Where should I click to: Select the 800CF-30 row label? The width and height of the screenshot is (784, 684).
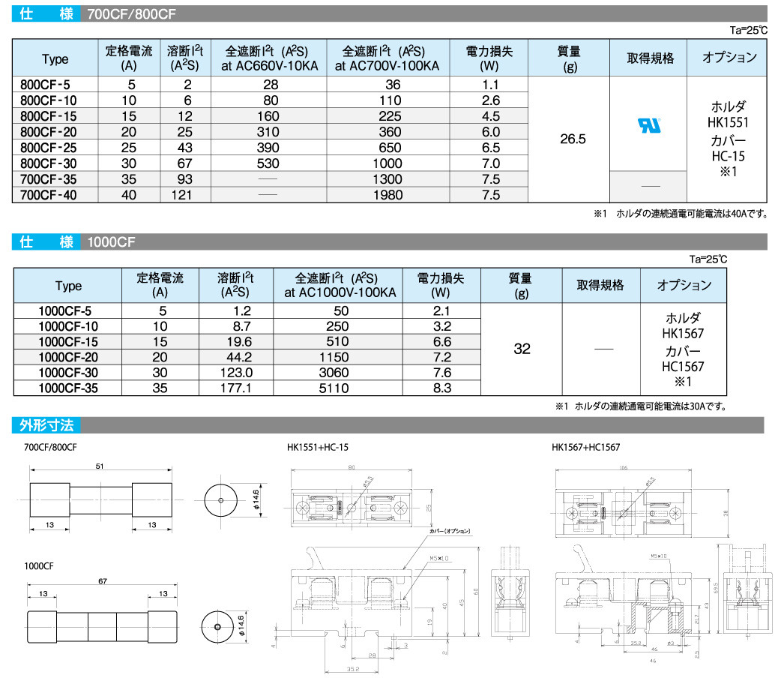(x=49, y=163)
